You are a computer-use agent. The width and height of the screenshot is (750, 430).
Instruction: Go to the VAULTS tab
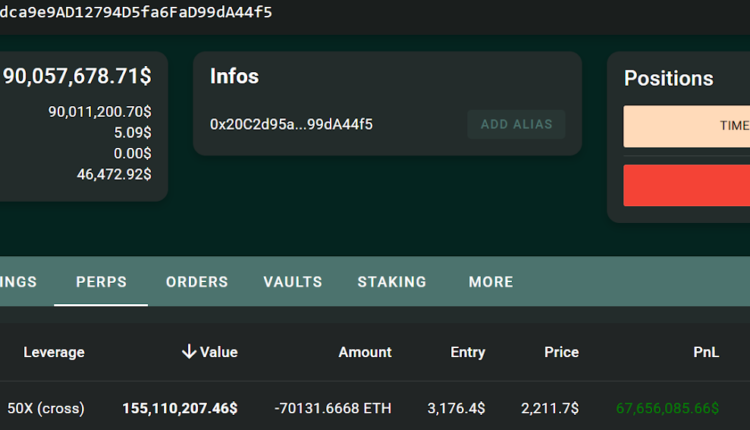pos(293,282)
